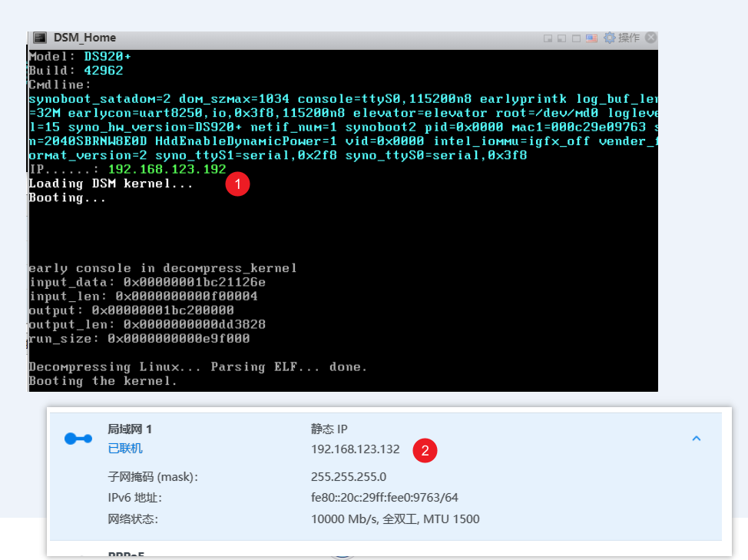This screenshot has width=748, height=560.
Task: Open the 操作 actions menu
Action: pos(628,37)
